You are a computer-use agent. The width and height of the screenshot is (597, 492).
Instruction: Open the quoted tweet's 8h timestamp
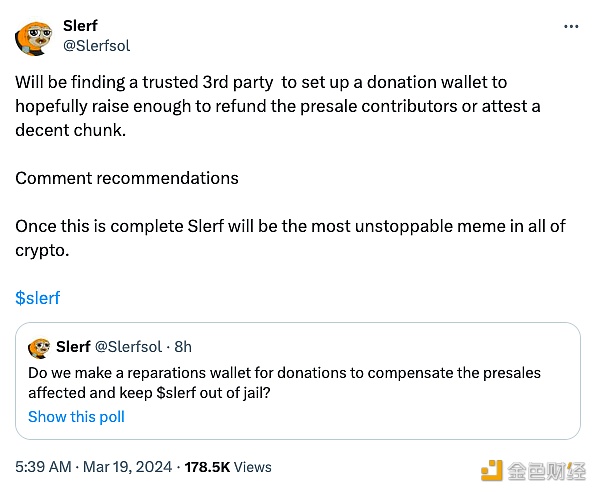183,347
